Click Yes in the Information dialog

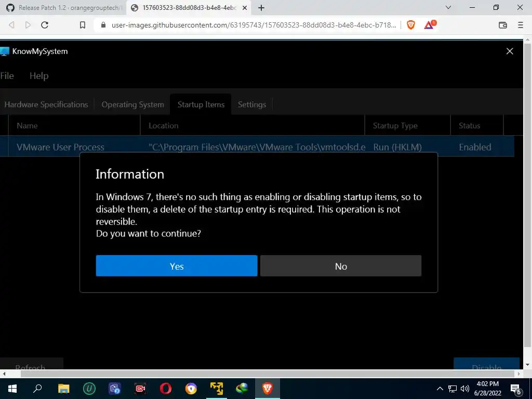click(177, 265)
